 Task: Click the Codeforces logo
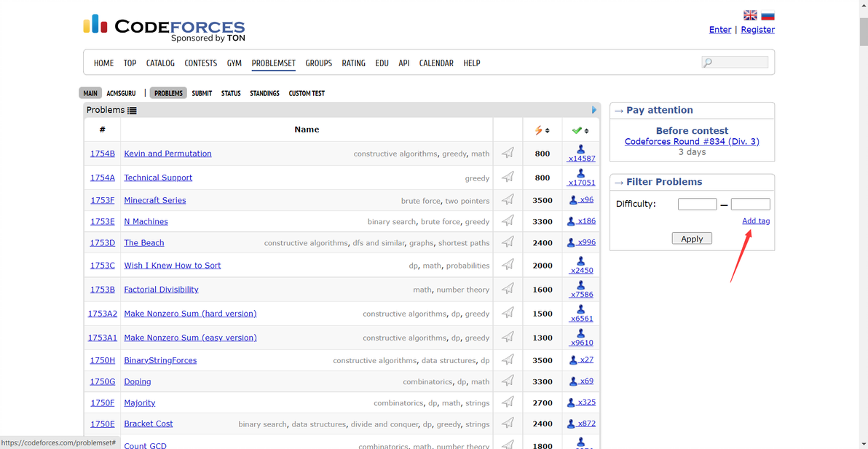tap(164, 28)
